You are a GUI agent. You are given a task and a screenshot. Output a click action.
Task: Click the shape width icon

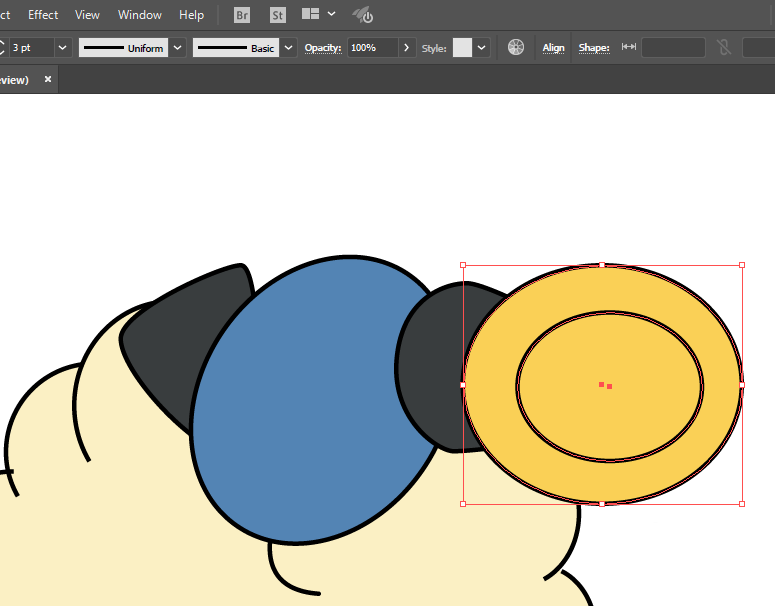[x=629, y=46]
